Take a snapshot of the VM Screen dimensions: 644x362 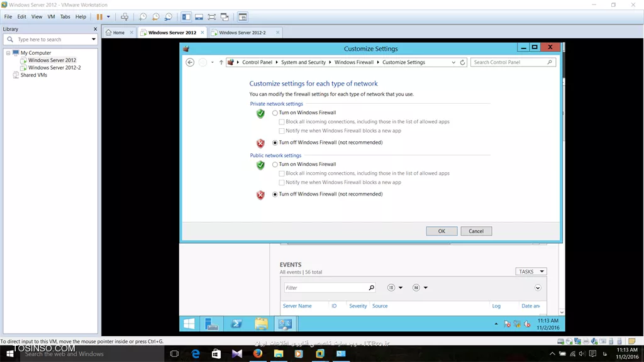tap(143, 17)
